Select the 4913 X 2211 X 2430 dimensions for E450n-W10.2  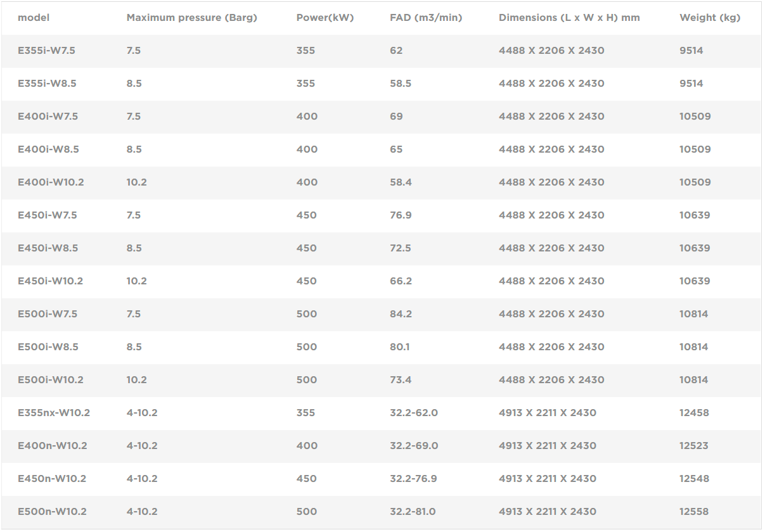[x=548, y=479]
